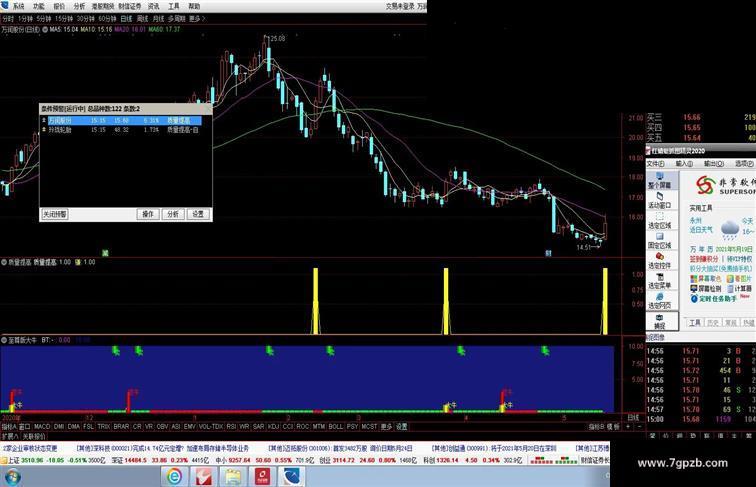This screenshot has height=487, width=756.
Task: Select the DMA indicator
Action: (74, 427)
